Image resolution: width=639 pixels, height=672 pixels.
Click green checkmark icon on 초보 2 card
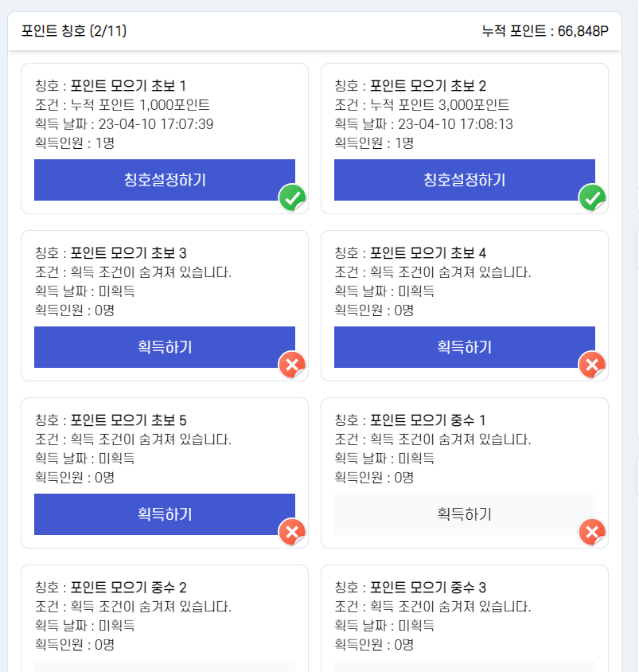(x=592, y=197)
